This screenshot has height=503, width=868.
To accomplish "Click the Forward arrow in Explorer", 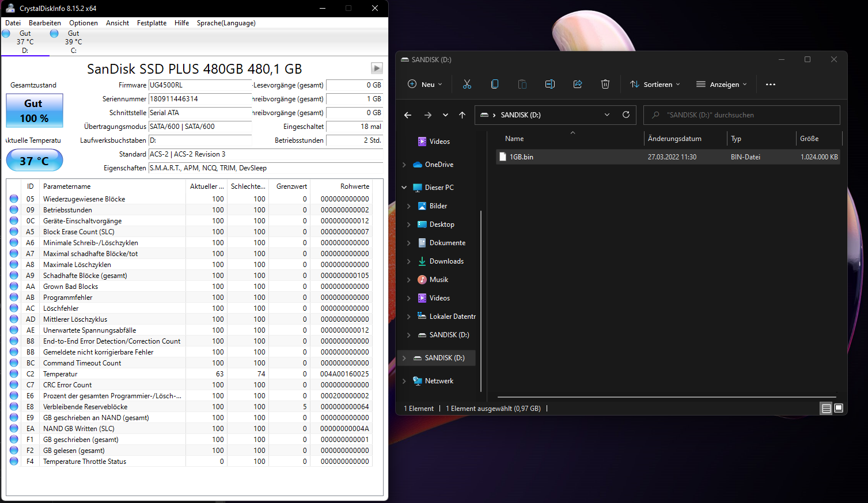I will 428,115.
